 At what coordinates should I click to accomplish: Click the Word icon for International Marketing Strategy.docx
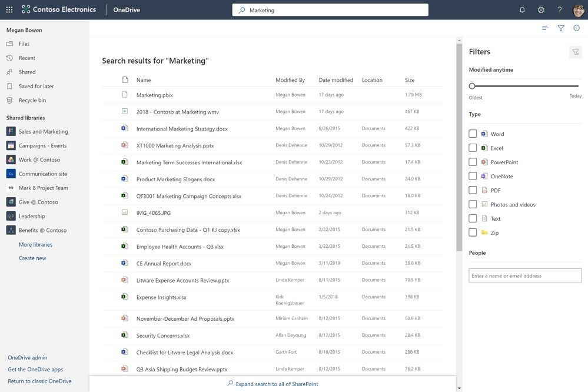[125, 128]
